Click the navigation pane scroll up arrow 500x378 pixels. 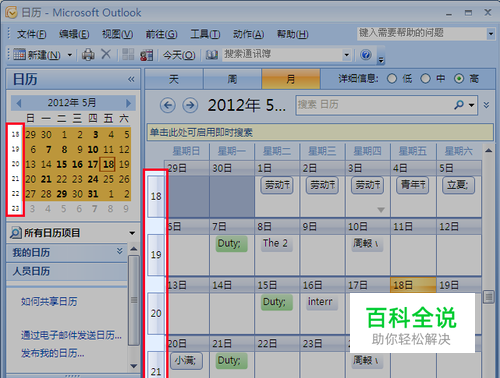[134, 249]
